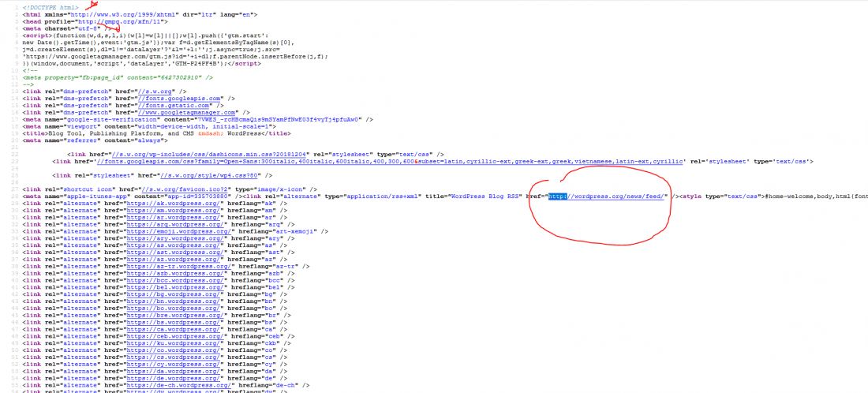Screen dimensions: 868x393
Task: Open the https://emoji.wordpress.org/ link
Action: pos(180,232)
